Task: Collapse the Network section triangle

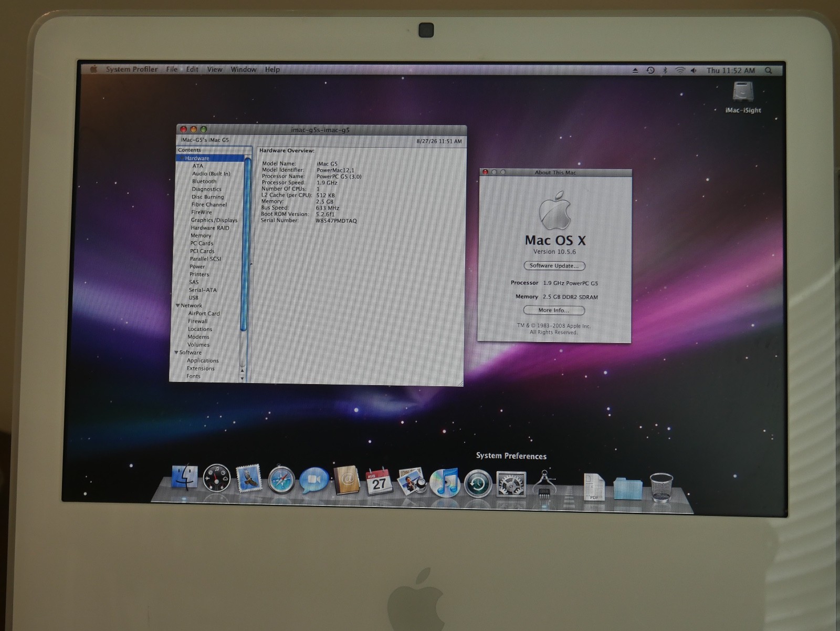Action: pos(177,305)
